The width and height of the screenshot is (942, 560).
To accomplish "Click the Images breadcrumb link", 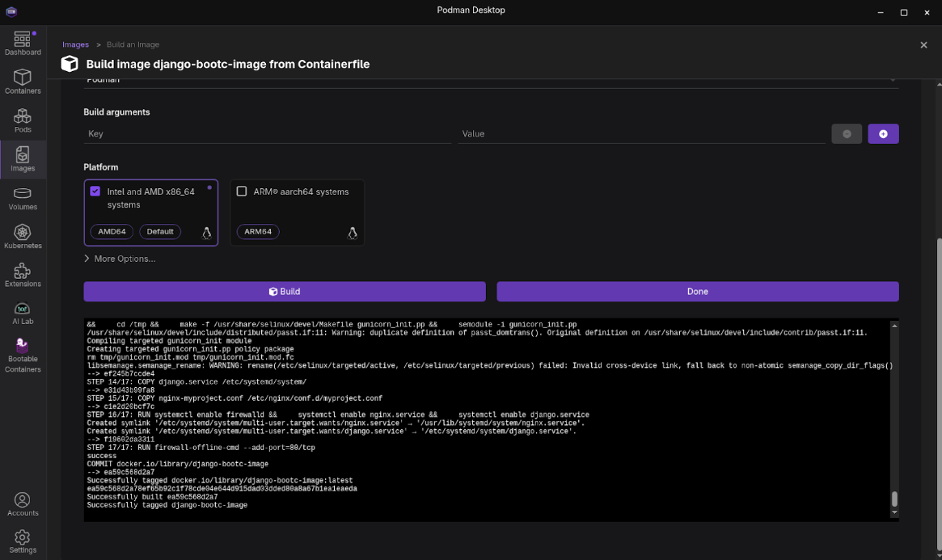I will tap(75, 44).
